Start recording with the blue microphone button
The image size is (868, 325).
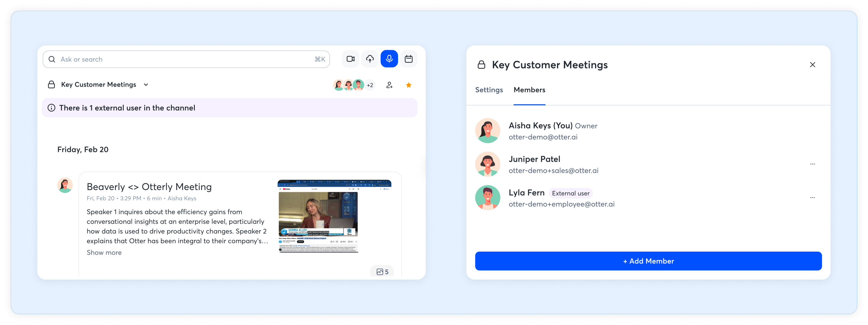point(389,59)
